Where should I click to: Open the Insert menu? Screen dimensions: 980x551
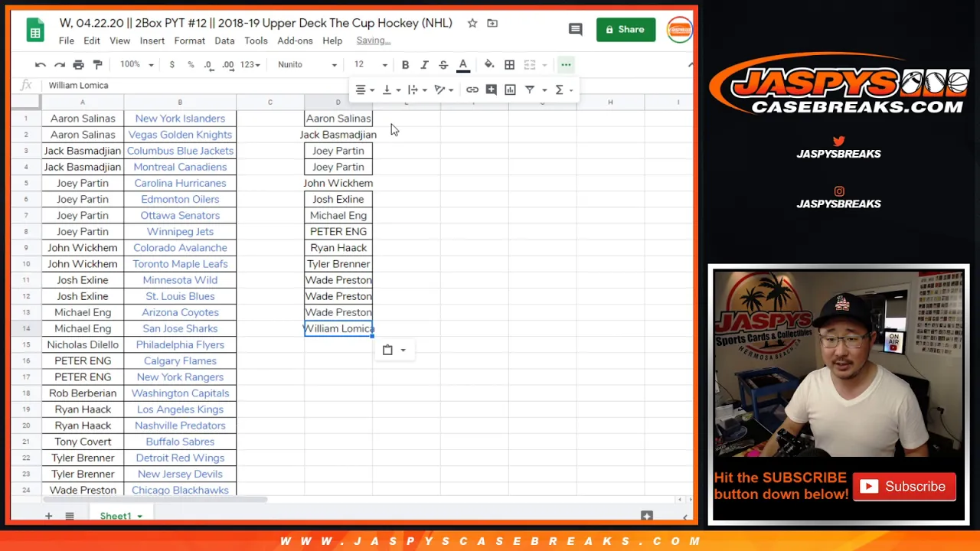(152, 41)
